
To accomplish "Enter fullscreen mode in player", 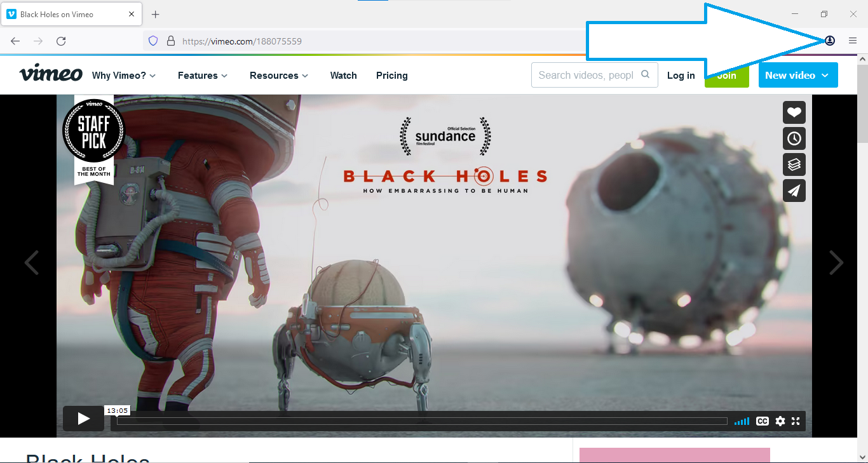I will 796,421.
